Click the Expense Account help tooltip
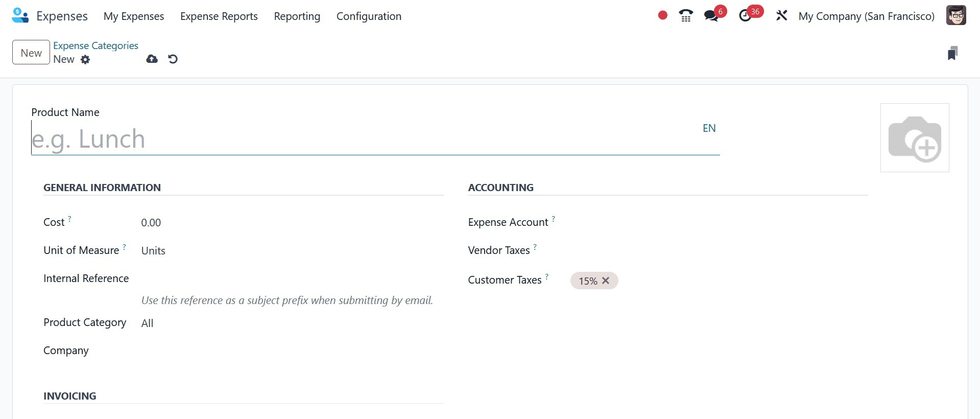Screen dimensions: 980x419 [x=553, y=219]
